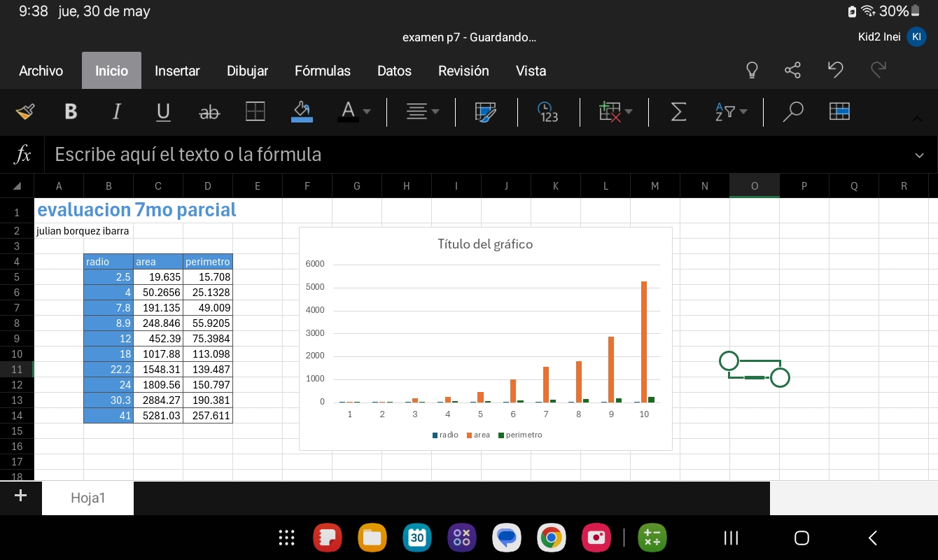The image size is (938, 560).
Task: Select the Hoja1 sheet tab
Action: [87, 498]
